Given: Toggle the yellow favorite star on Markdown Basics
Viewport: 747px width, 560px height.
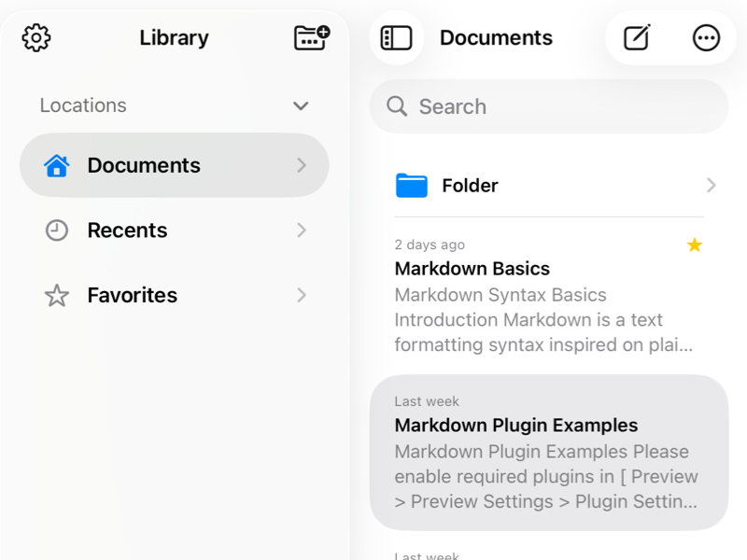Looking at the screenshot, I should coord(694,245).
